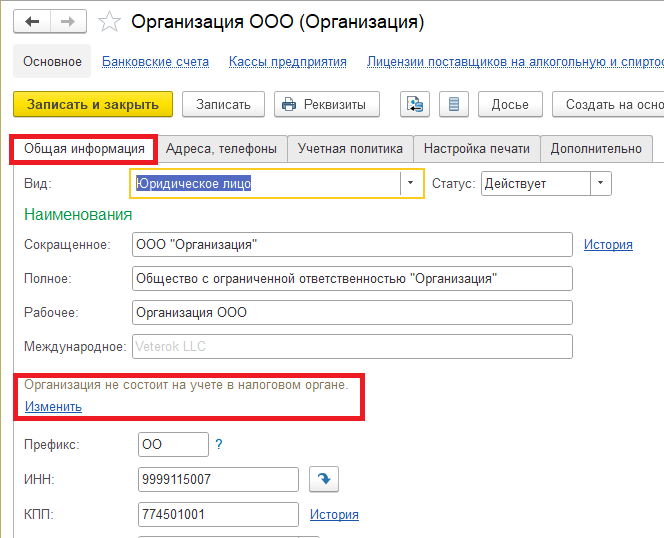664x538 pixels.
Task: Fill details by ИНН with the arrow button
Action: click(324, 479)
